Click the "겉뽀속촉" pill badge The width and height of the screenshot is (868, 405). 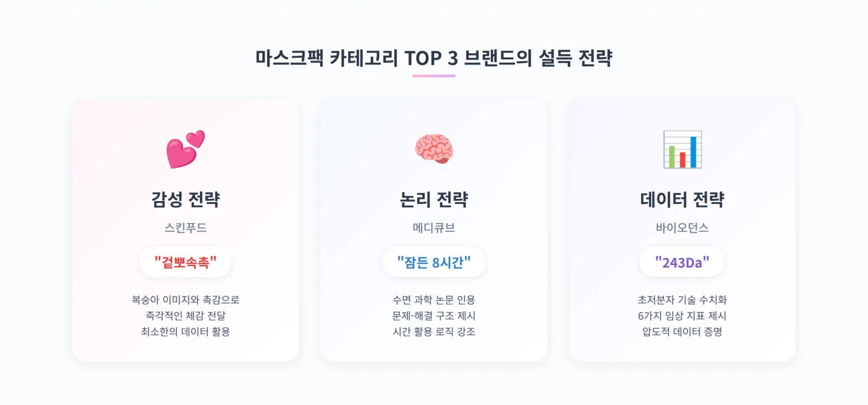point(185,262)
